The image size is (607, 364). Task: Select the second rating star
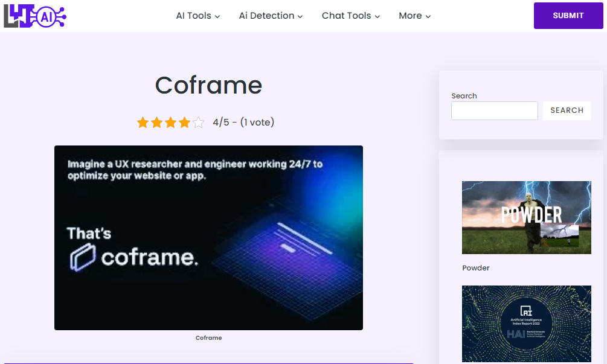pos(157,122)
